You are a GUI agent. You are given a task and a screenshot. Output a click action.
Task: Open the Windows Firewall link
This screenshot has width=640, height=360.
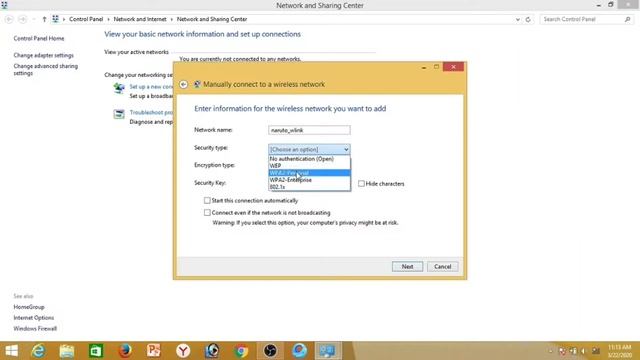pyautogui.click(x=35, y=329)
